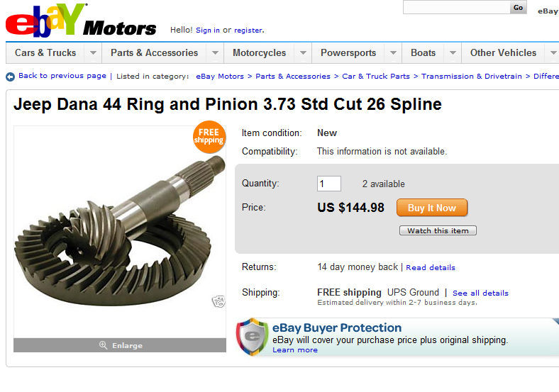Click the Watch this item button
The image size is (559, 392).
coord(438,230)
